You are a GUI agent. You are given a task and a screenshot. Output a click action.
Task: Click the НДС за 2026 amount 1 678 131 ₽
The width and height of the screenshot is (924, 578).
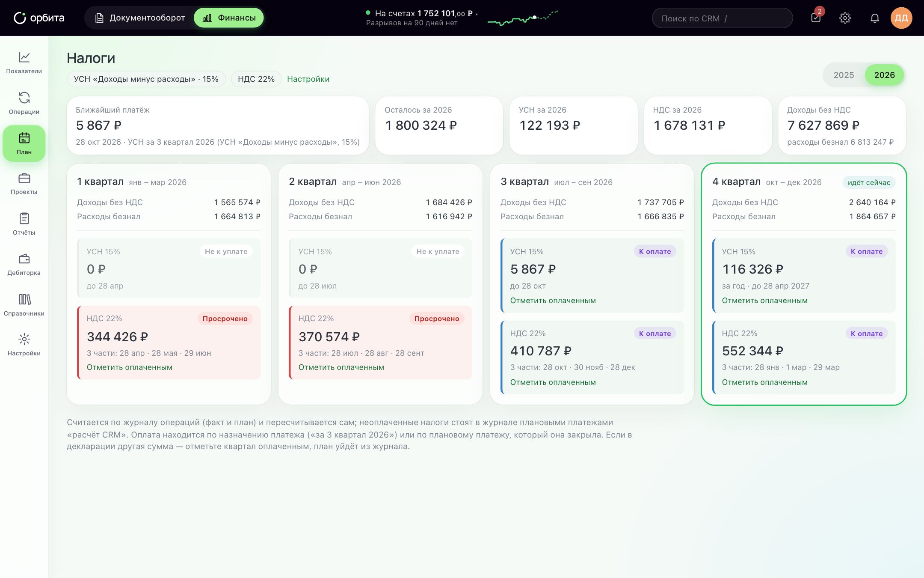pos(689,125)
